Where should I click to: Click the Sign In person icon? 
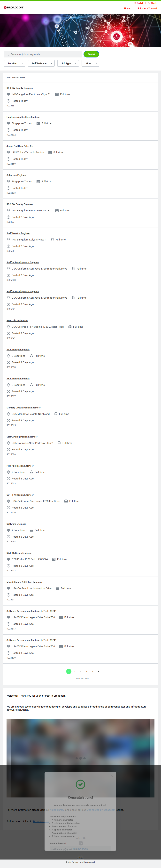coord(149,3)
